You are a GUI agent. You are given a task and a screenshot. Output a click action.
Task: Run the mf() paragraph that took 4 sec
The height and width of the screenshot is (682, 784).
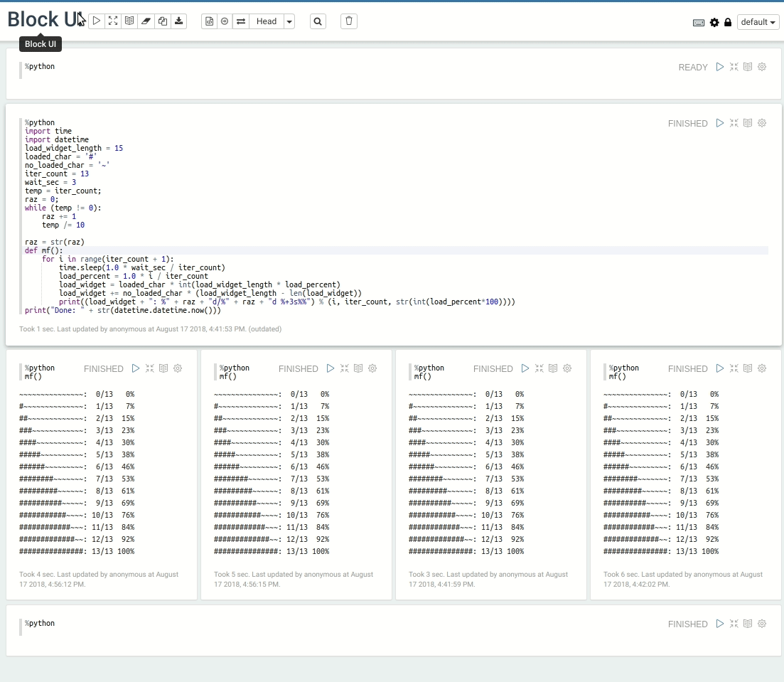click(x=136, y=368)
